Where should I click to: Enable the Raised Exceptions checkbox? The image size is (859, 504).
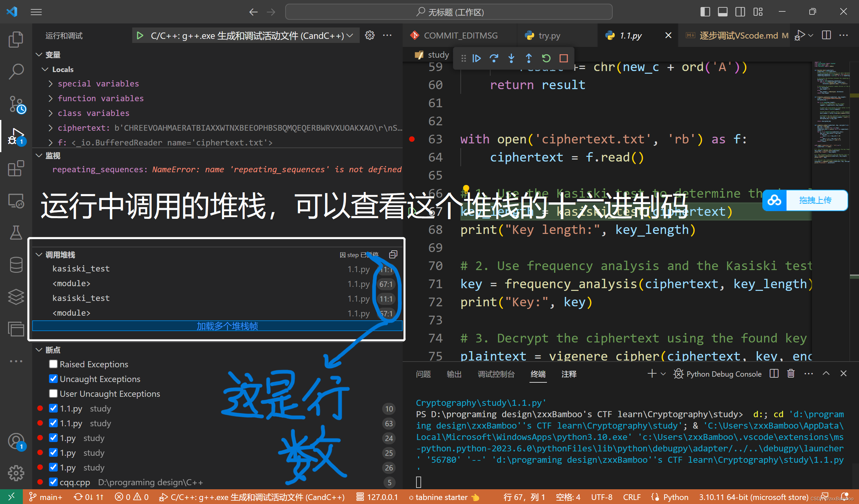click(53, 364)
